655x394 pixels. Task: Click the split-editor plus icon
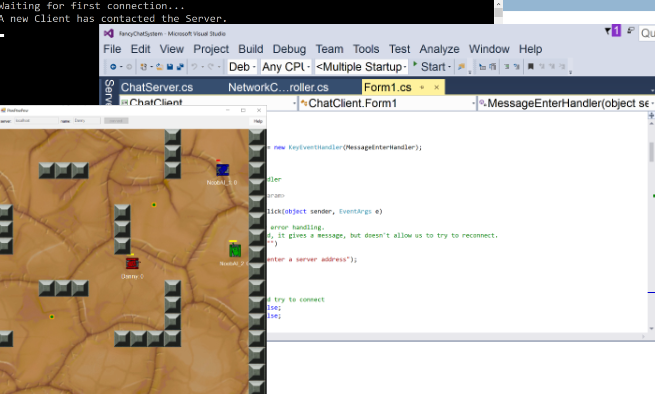(651, 115)
